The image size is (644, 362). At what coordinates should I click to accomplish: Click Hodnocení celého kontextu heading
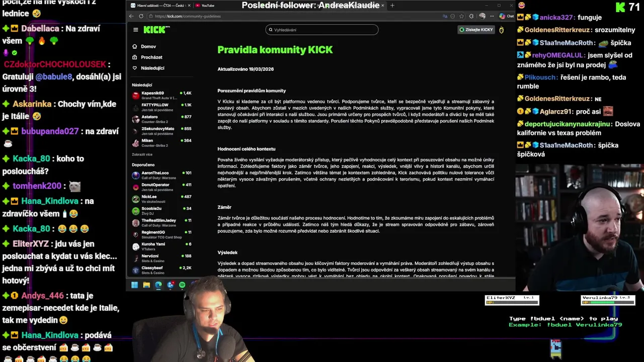point(247,149)
